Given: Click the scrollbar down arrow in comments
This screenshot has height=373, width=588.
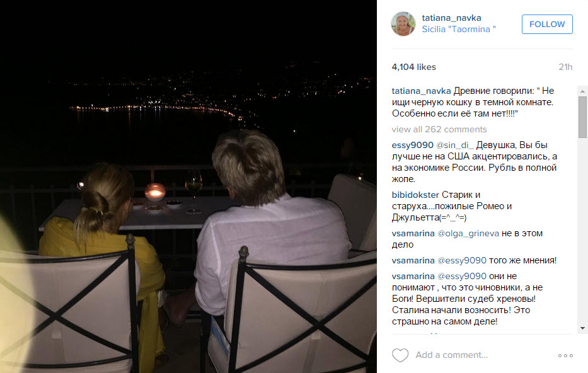Looking at the screenshot, I should pyautogui.click(x=582, y=328).
